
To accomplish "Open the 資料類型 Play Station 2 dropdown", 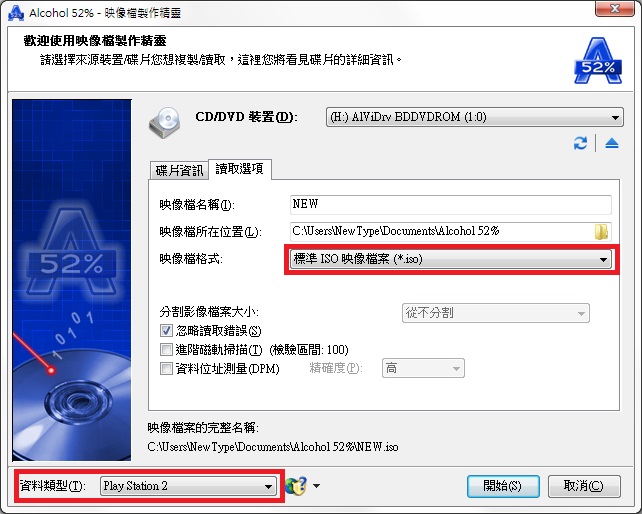I will [188, 486].
